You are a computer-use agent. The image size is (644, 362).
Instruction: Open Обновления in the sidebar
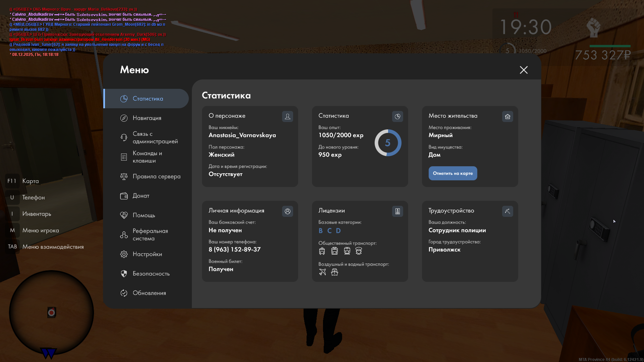coord(149,293)
